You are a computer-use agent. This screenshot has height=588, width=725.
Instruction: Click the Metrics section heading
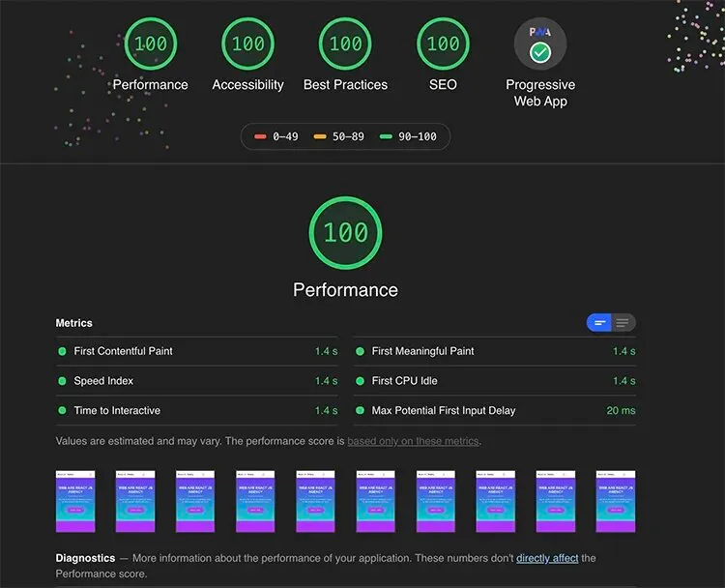point(74,323)
